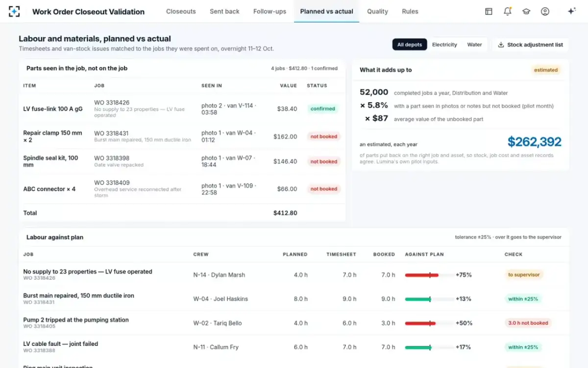Click the Stock adjustment list button

530,45
